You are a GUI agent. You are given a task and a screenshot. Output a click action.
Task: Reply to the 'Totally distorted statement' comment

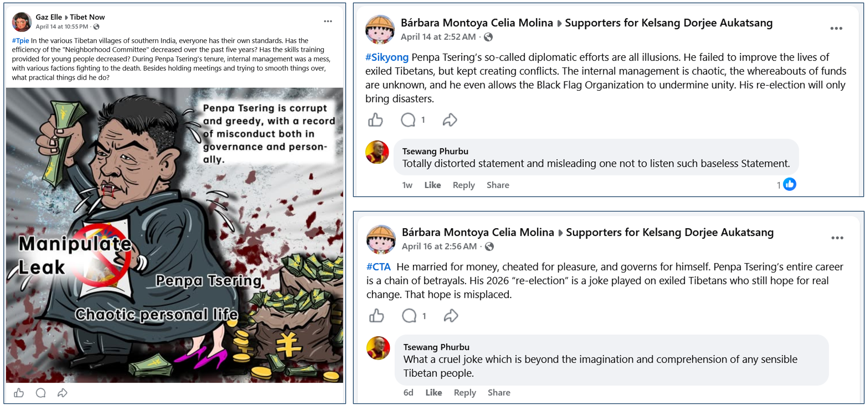coord(463,185)
